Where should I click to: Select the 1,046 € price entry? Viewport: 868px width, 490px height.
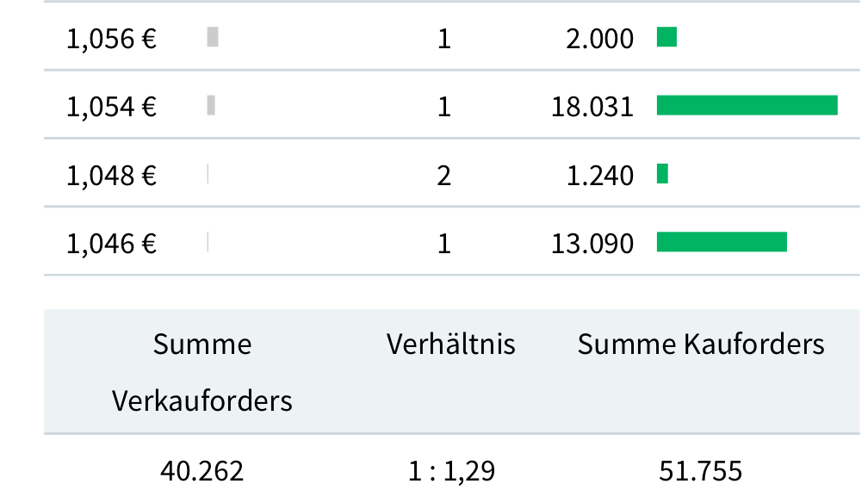tap(112, 244)
